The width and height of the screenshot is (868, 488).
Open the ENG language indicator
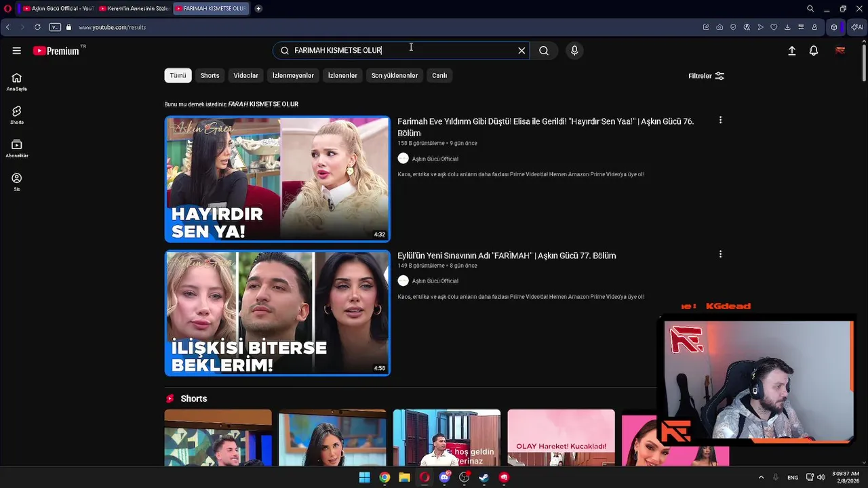[793, 477]
